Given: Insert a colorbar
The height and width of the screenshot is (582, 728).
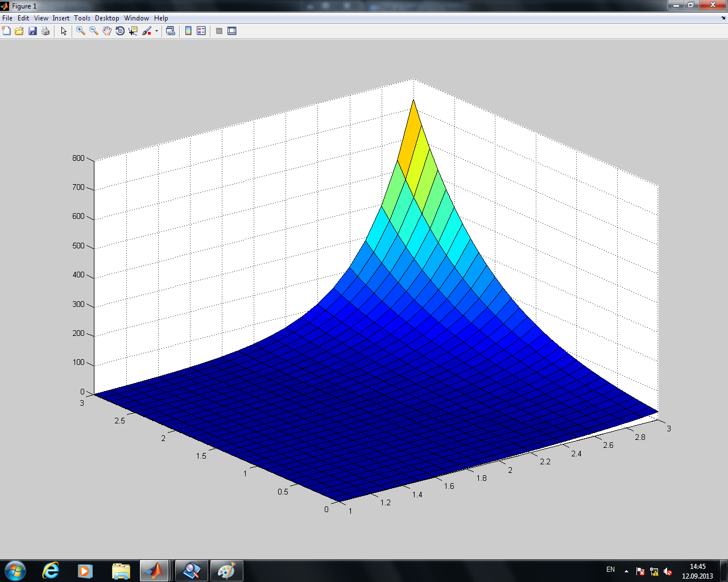Looking at the screenshot, I should (x=188, y=31).
